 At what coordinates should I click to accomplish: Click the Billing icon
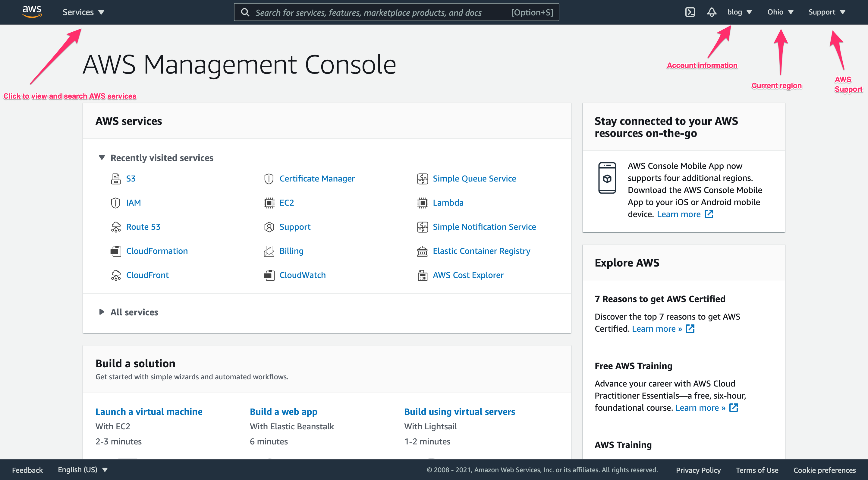(x=269, y=251)
